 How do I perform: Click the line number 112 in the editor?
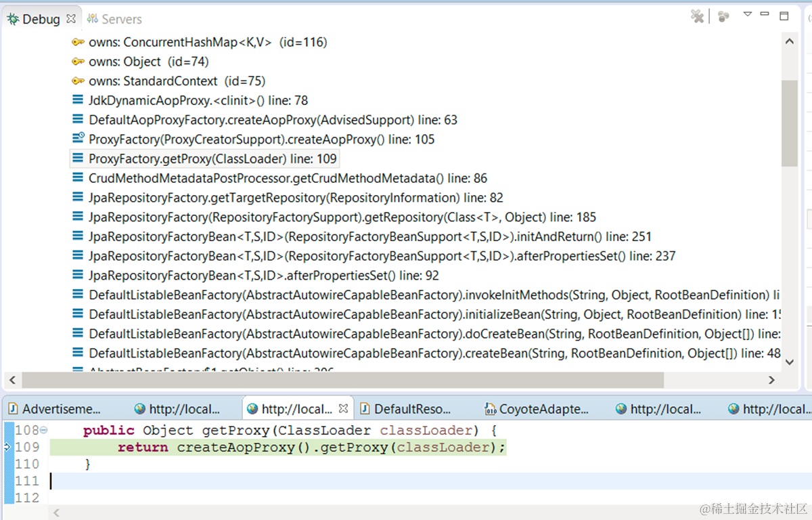coord(27,498)
